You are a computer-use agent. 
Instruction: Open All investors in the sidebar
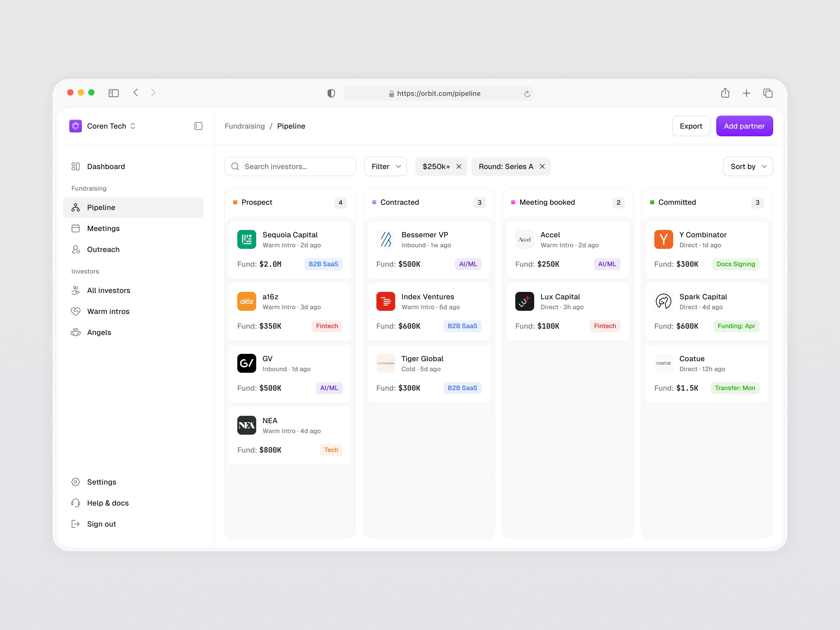pyautogui.click(x=133, y=291)
